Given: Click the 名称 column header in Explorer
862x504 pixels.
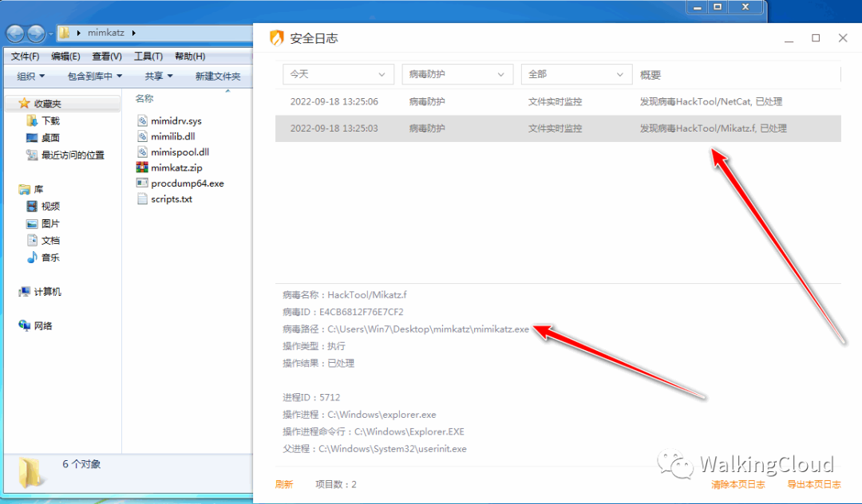Looking at the screenshot, I should [x=144, y=99].
